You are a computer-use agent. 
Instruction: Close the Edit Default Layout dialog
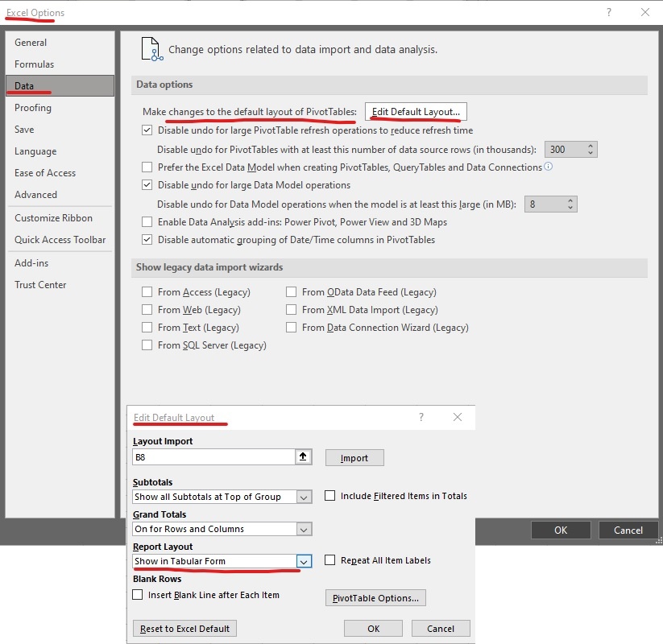pyautogui.click(x=457, y=417)
